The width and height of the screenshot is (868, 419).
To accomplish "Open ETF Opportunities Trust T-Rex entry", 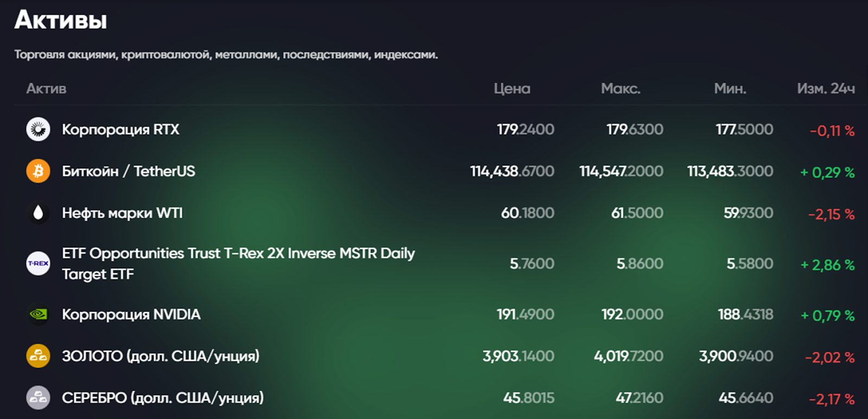I will 237,263.
